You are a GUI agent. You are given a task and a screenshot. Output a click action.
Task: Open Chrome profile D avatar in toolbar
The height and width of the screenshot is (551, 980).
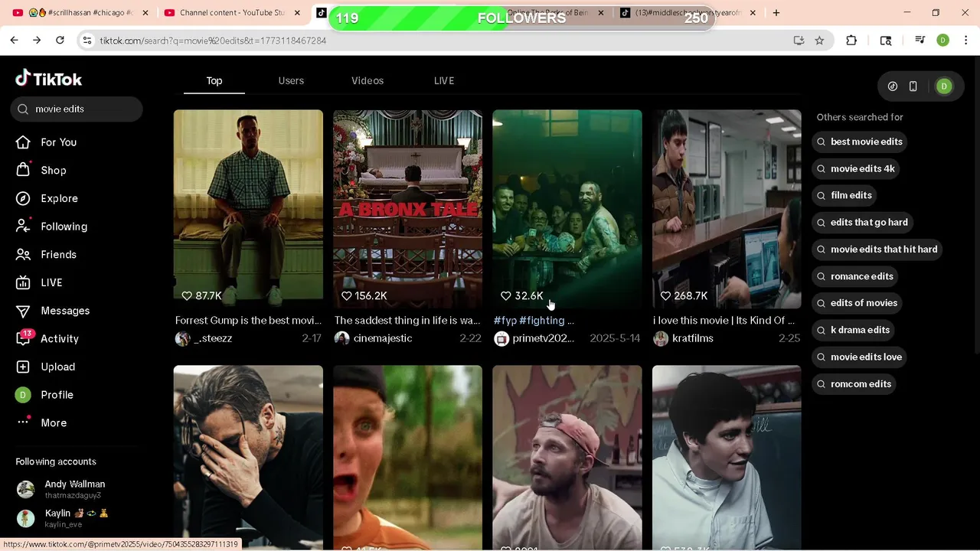pos(943,41)
